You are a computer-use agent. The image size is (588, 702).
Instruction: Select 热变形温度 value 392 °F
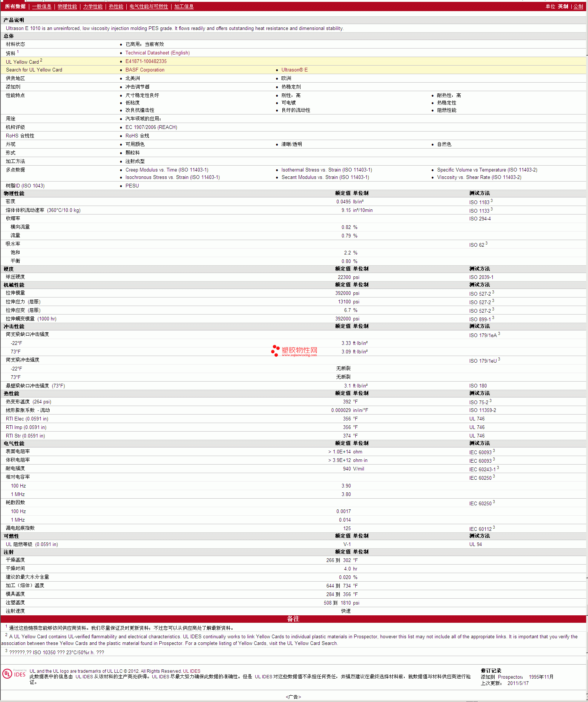(350, 402)
